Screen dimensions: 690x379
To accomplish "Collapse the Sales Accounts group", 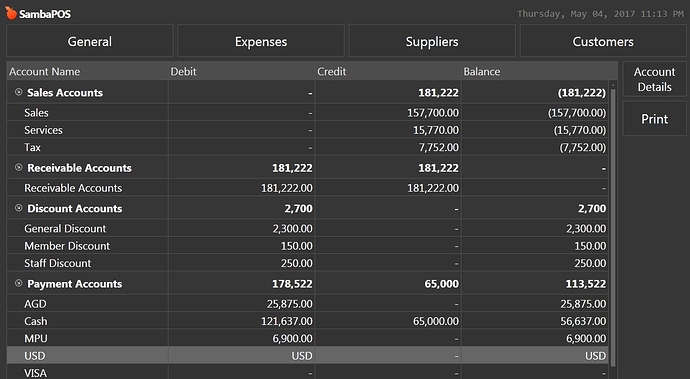I will (x=18, y=92).
